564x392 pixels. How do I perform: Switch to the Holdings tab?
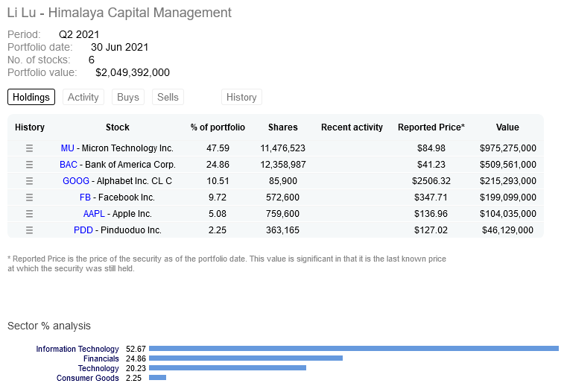tap(31, 97)
